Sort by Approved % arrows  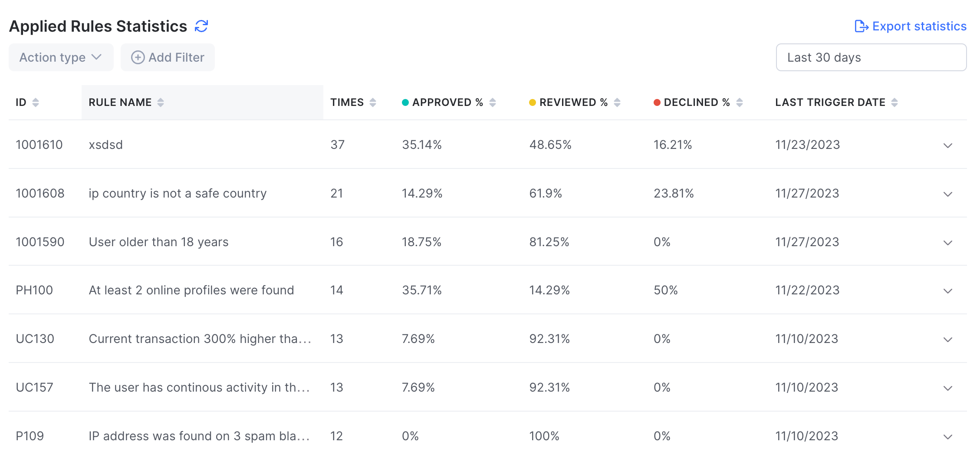[x=493, y=102]
